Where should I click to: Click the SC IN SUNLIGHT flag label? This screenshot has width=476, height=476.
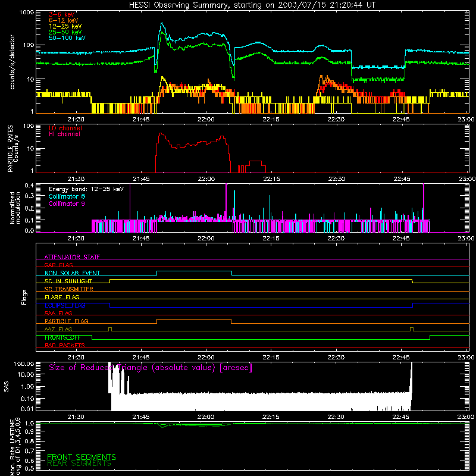click(68, 281)
